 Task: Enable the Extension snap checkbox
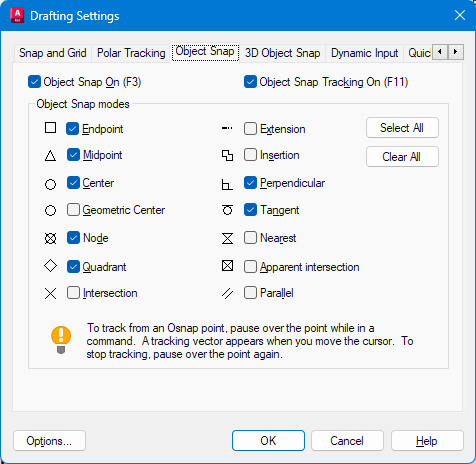(250, 129)
